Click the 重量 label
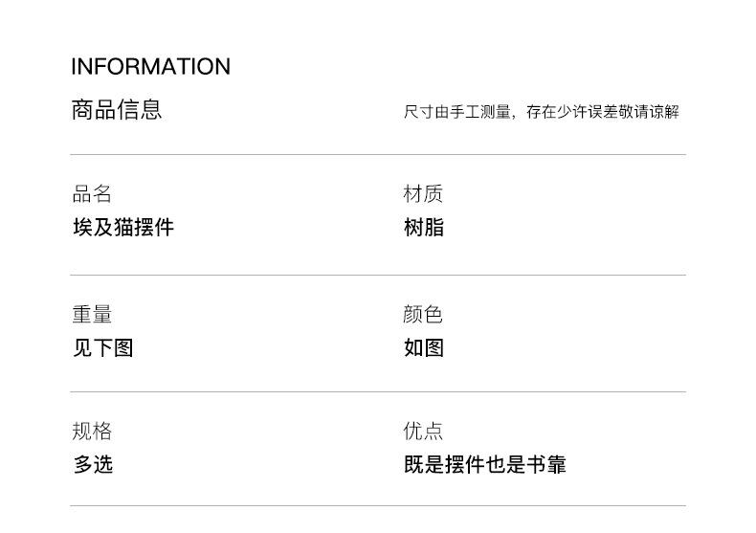This screenshot has height=533, width=756. (x=92, y=315)
